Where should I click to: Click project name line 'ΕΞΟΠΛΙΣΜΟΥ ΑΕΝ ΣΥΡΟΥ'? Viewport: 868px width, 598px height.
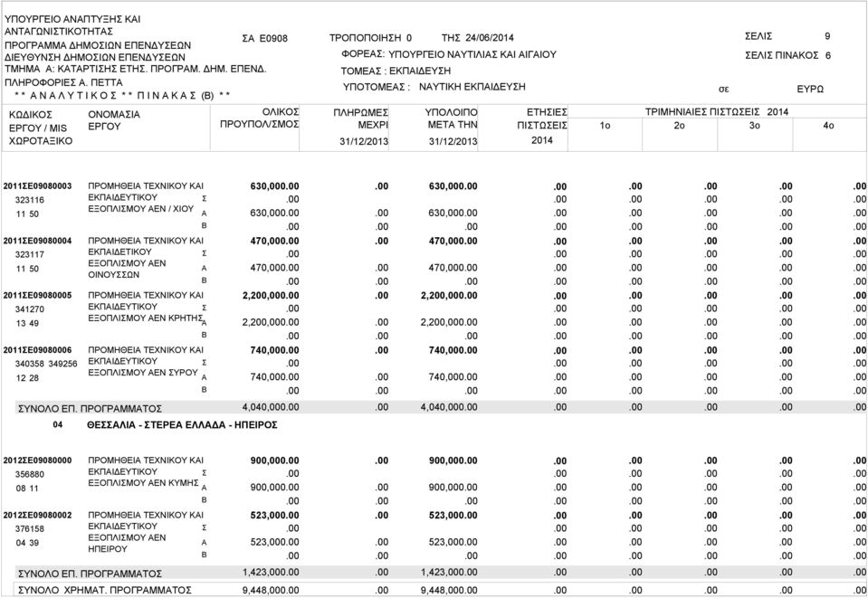pyautogui.click(x=143, y=373)
